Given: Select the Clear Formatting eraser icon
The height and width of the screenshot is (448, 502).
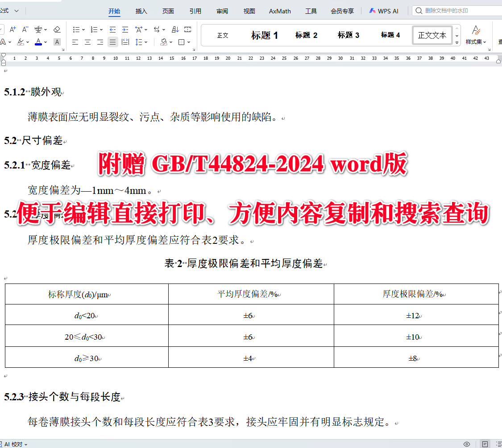Looking at the screenshot, I should click(x=57, y=29).
